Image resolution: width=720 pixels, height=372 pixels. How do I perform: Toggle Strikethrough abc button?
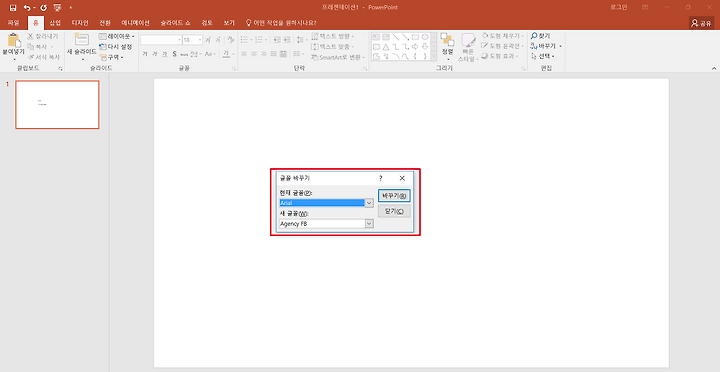[x=184, y=54]
